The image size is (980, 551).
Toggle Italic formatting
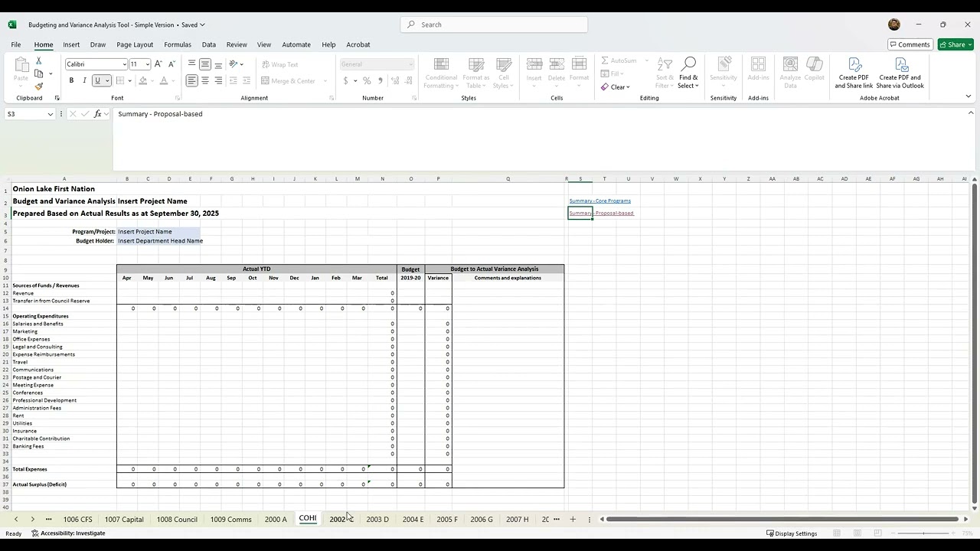coord(84,80)
